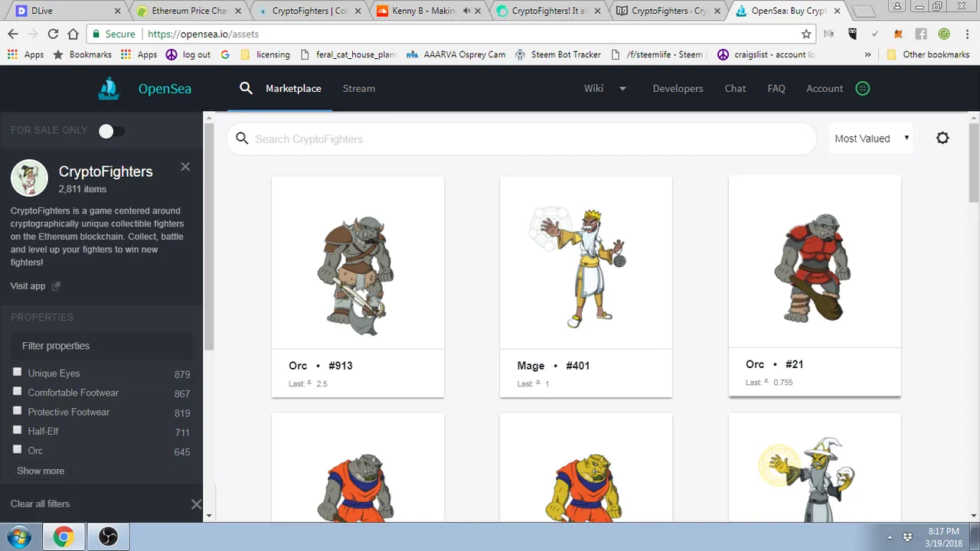Open the craigslist account bookmark
980x551 pixels.
[766, 54]
